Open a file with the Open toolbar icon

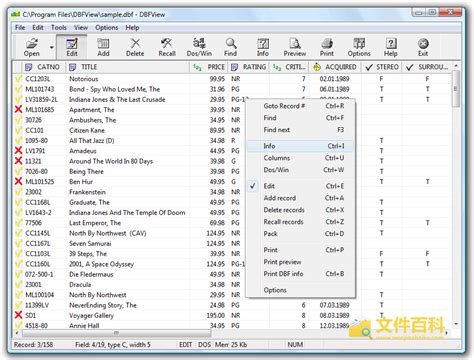click(x=32, y=47)
